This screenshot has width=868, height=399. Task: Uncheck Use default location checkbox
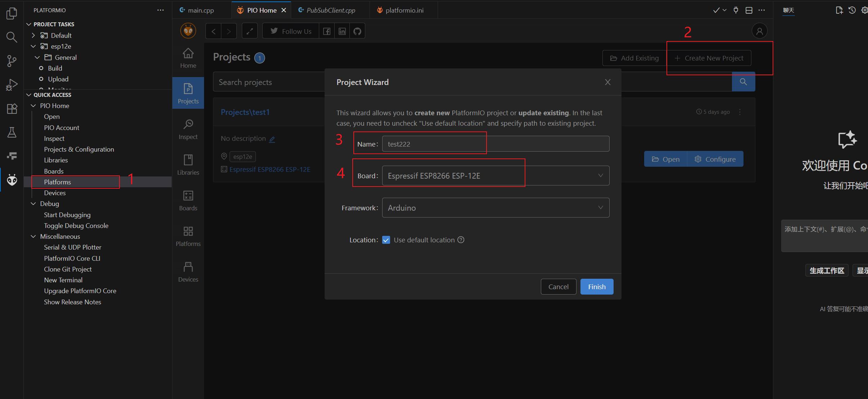pos(386,240)
